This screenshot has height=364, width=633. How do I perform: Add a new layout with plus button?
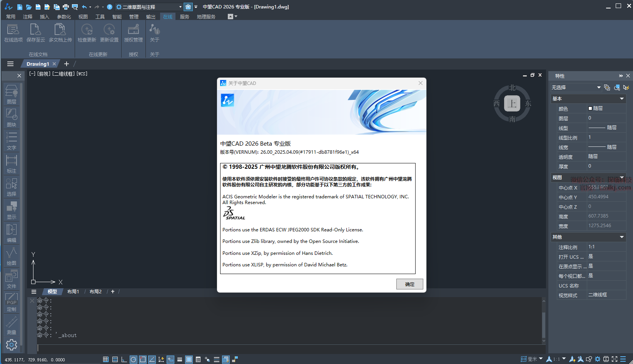point(113,292)
